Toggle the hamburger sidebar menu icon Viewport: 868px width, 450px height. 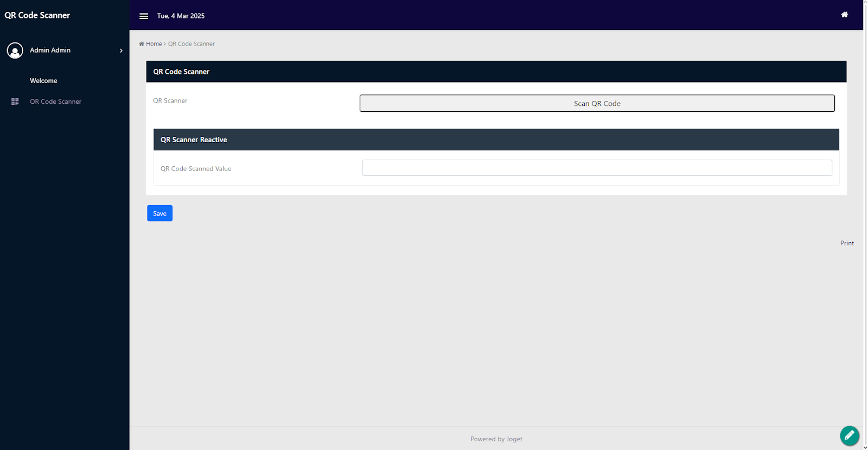click(x=144, y=16)
